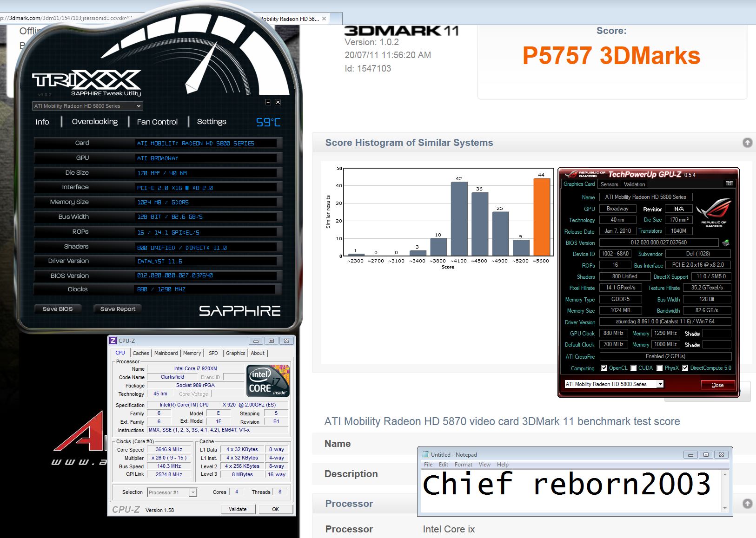Close the CPU-Z window
Screen dimensions: 756x538
(x=287, y=341)
